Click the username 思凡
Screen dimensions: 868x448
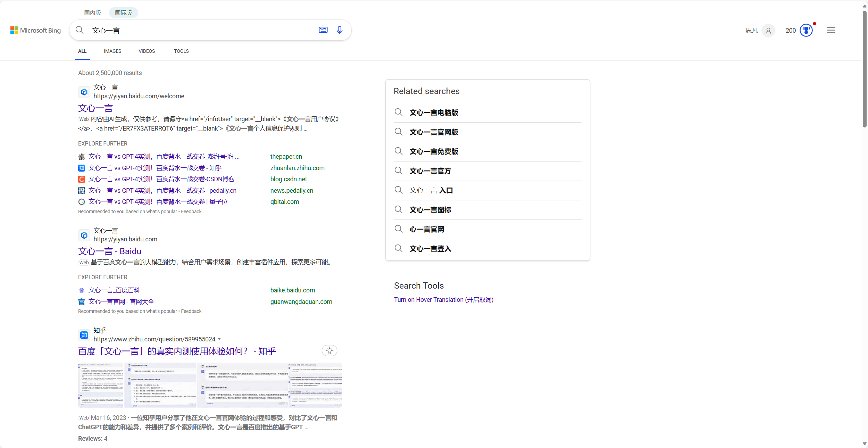(752, 31)
